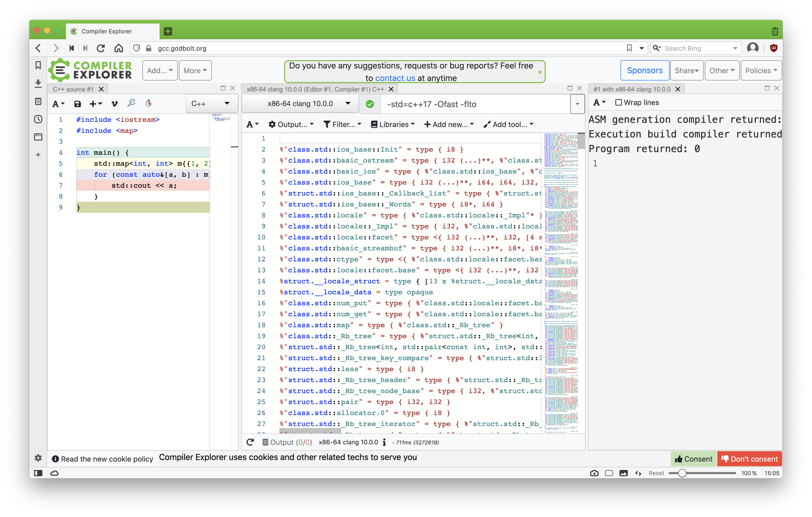This screenshot has height=517, width=812.
Task: Click the compiler options field with -std=c++17
Action: click(475, 104)
